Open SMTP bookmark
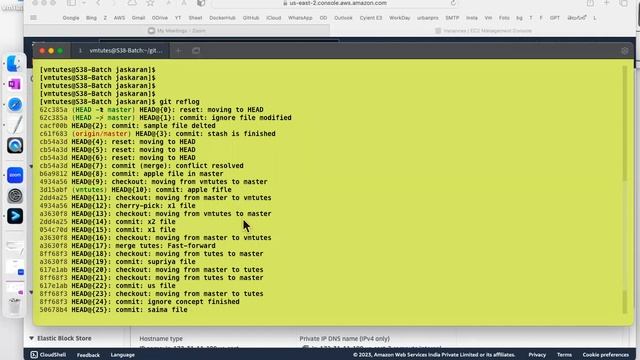The image size is (640, 360). pyautogui.click(x=452, y=18)
